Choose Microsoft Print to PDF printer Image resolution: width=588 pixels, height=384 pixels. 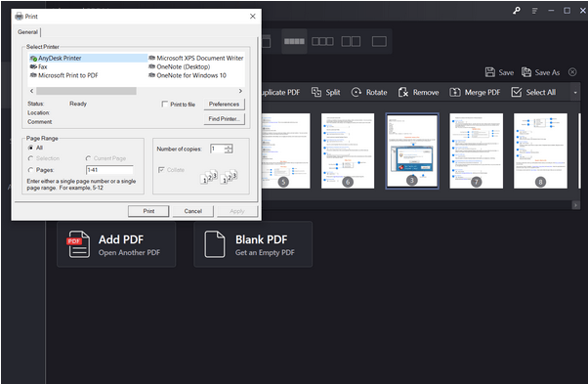64,75
